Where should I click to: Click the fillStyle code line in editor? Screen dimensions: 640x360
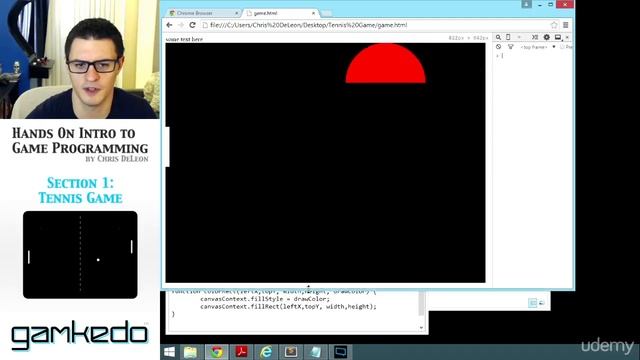point(265,299)
